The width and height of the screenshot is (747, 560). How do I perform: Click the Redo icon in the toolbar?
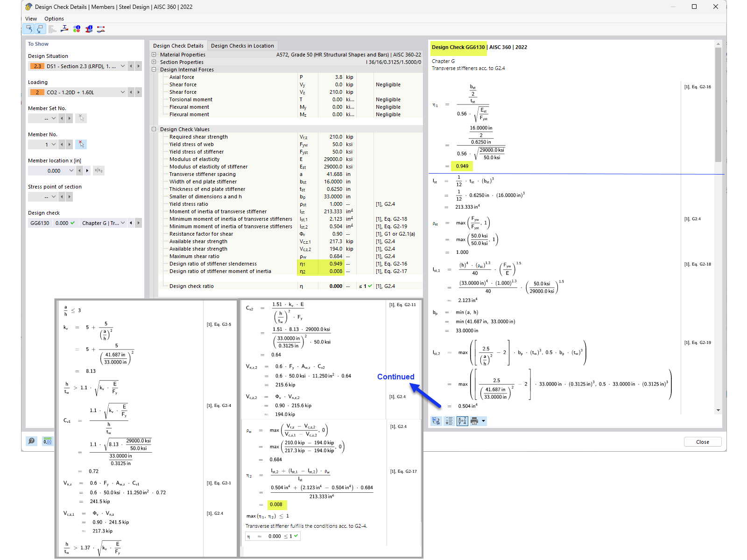[40, 28]
